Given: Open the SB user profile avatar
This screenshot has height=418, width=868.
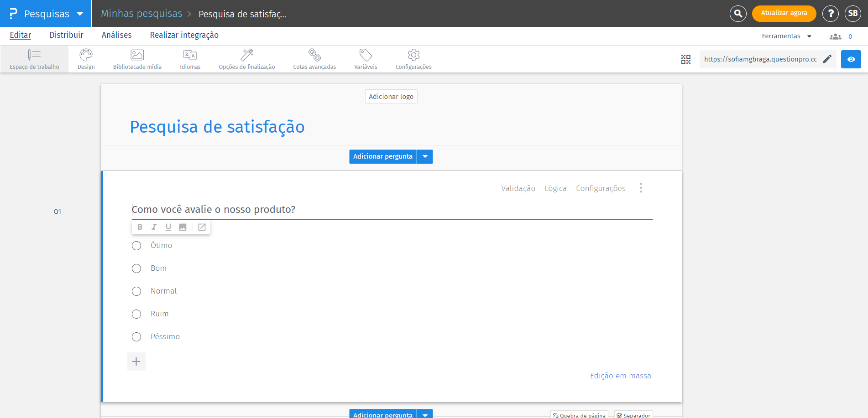Looking at the screenshot, I should click(852, 13).
